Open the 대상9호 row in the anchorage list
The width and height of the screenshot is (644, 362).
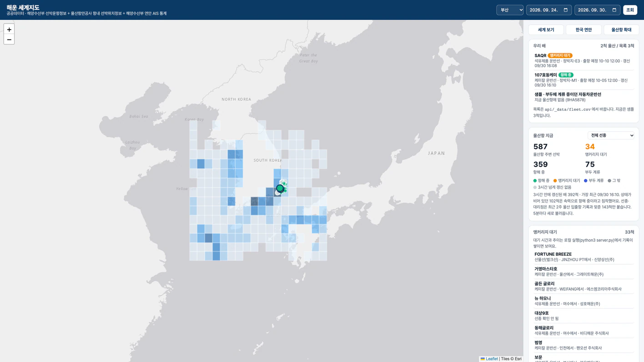pos(584,316)
